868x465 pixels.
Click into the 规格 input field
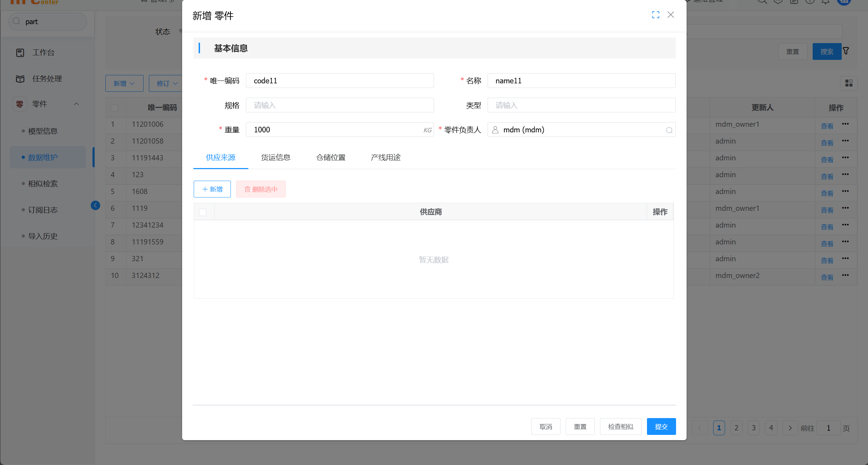339,105
